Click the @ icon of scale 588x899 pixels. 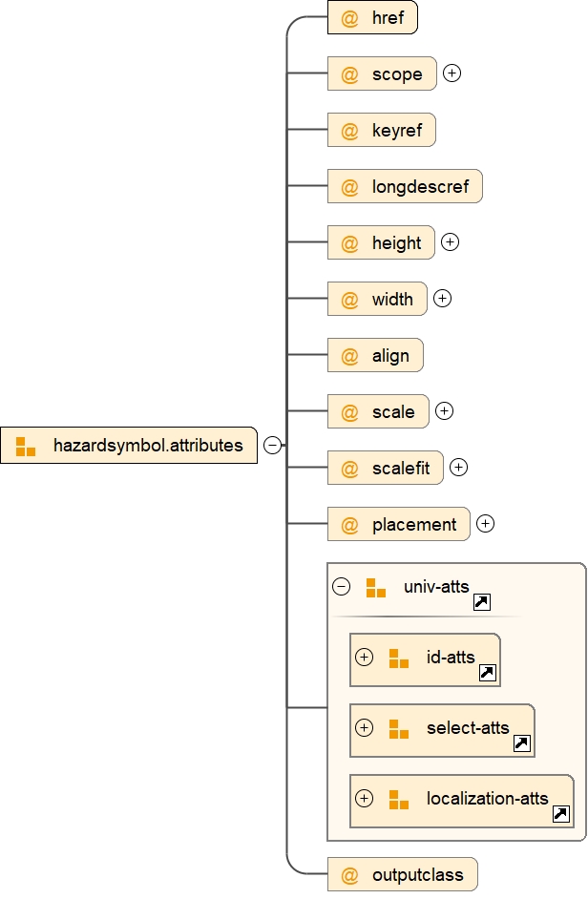point(349,412)
